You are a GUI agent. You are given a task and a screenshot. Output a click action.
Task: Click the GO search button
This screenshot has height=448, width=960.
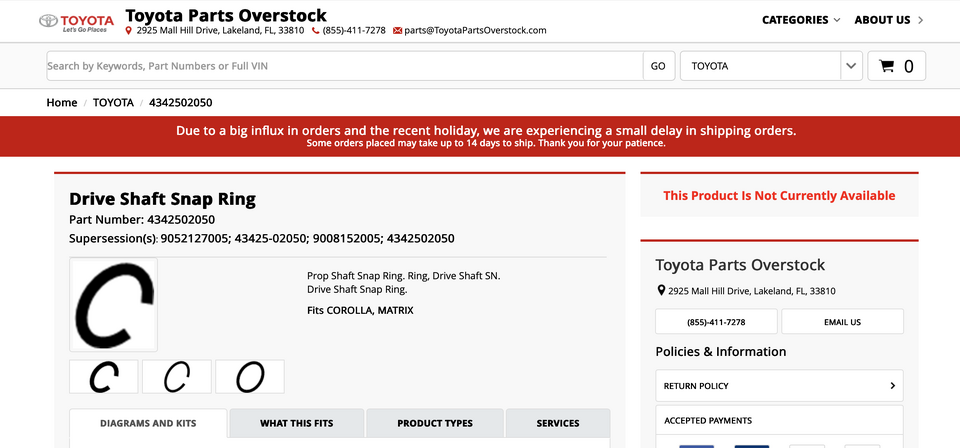coord(658,66)
